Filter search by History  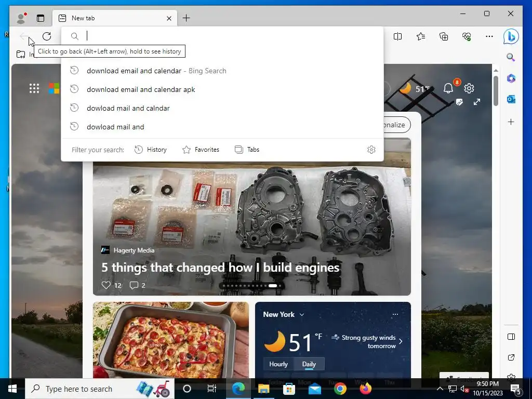[x=150, y=150]
